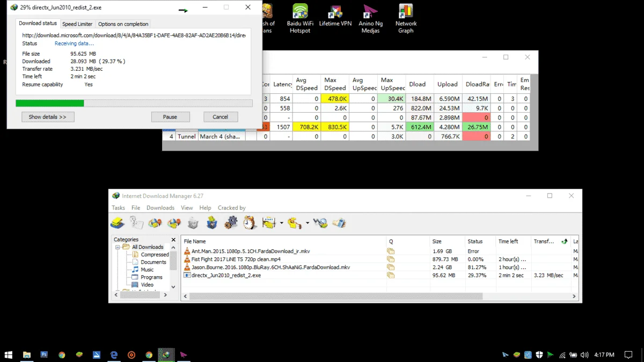Open the Start Queue dropdown arrow

(x=281, y=223)
